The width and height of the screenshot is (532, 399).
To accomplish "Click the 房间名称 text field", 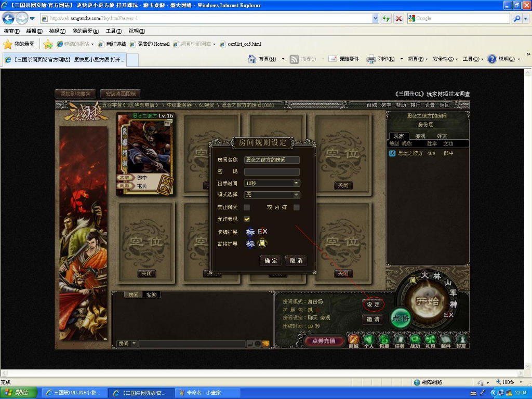I will pos(272,160).
